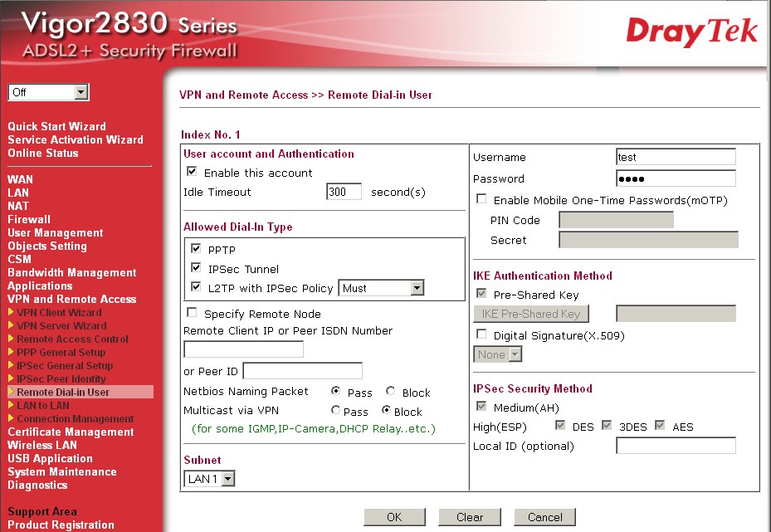Screen dimensions: 771x532
Task: Click the Password field
Action: pyautogui.click(x=676, y=178)
